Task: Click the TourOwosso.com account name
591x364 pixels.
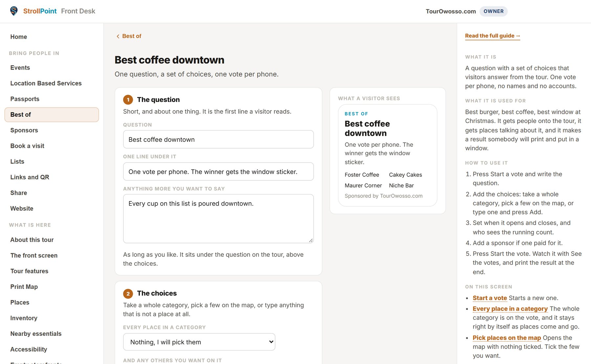Action: (451, 11)
